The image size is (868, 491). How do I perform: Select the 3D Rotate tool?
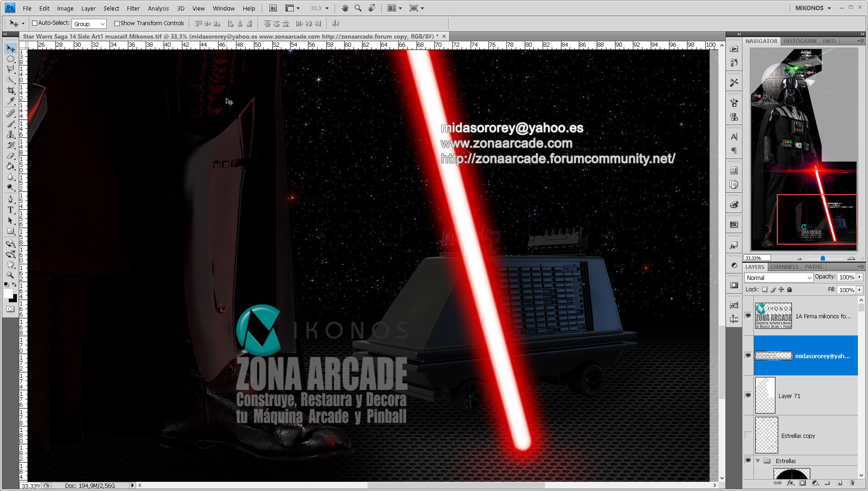coord(11,243)
